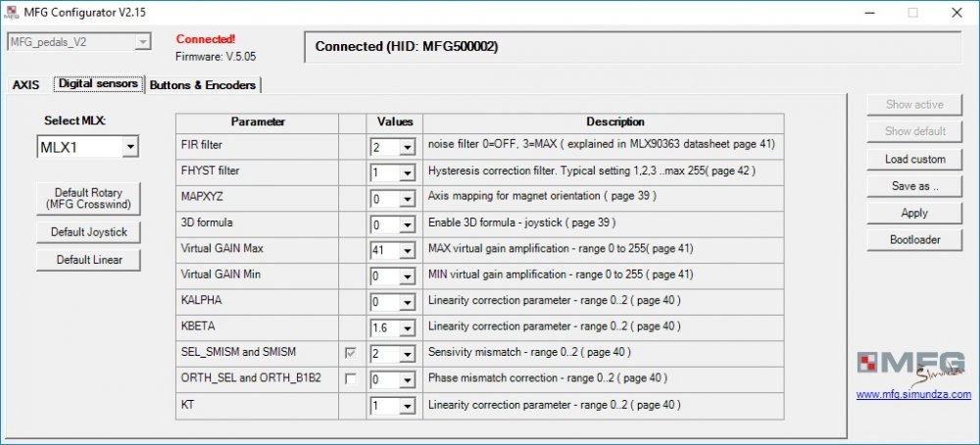Click the 'Enable 3D formula - joystick' description
This screenshot has height=445, width=980.
[x=522, y=222]
